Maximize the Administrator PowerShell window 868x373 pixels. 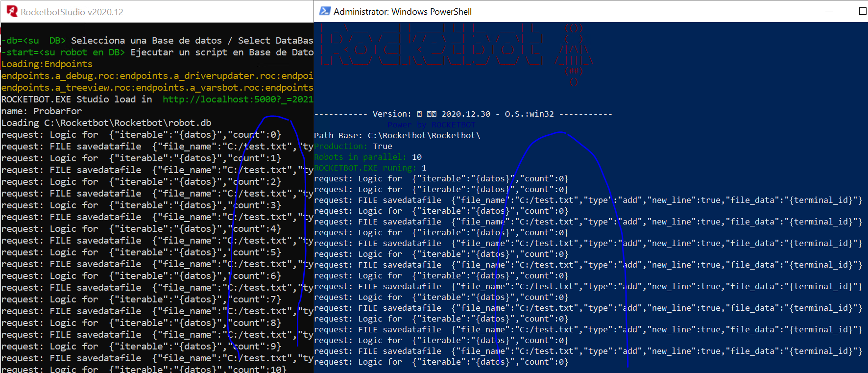(x=862, y=11)
